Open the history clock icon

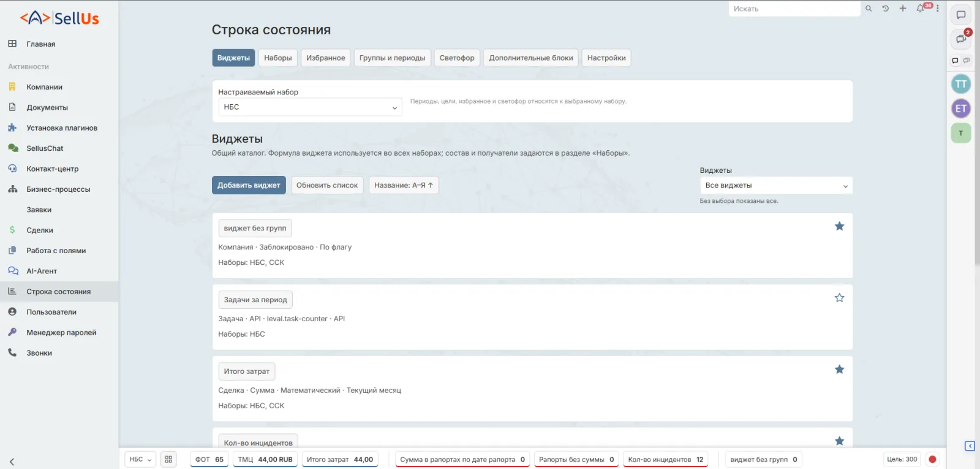tap(886, 9)
